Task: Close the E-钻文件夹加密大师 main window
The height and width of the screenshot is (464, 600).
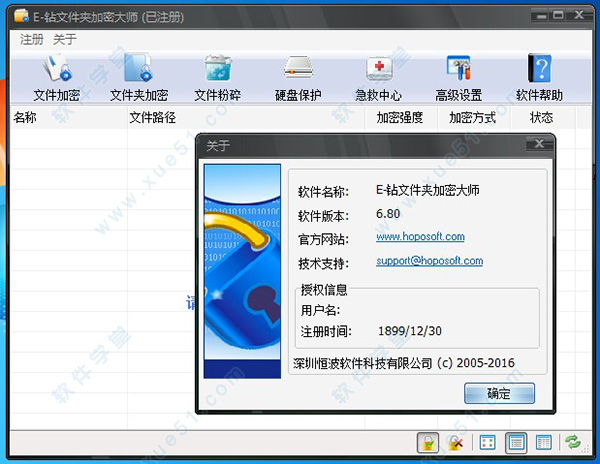Action: [579, 15]
